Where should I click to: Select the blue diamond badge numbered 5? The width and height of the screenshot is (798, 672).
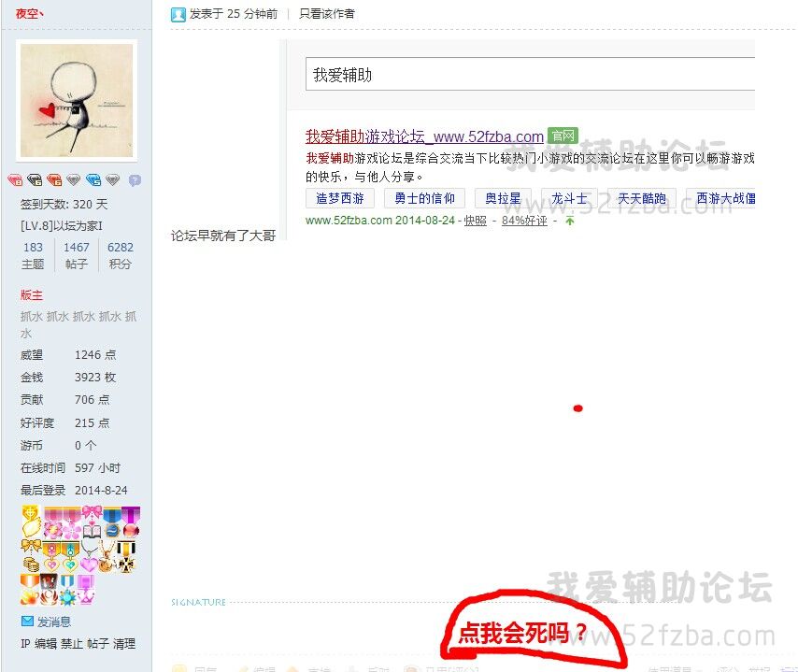point(93,179)
